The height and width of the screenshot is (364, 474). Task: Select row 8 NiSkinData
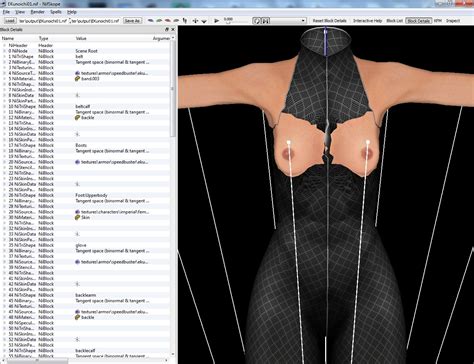point(85,95)
